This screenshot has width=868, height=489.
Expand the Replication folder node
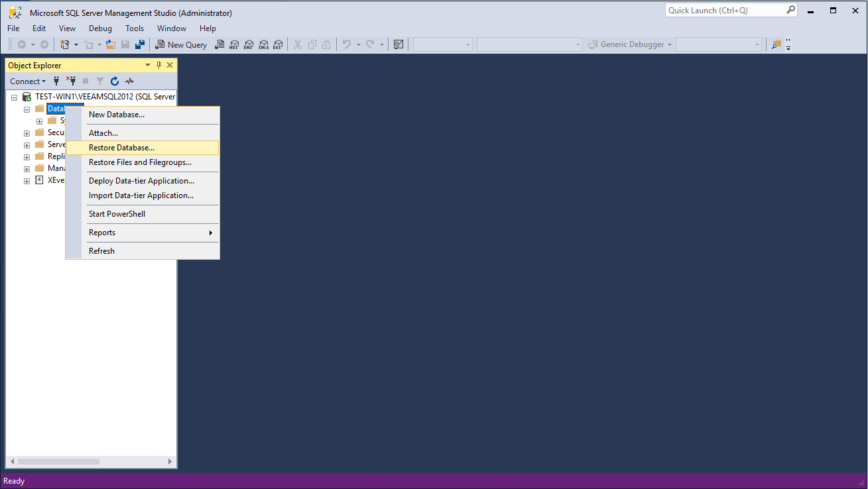[x=27, y=157]
